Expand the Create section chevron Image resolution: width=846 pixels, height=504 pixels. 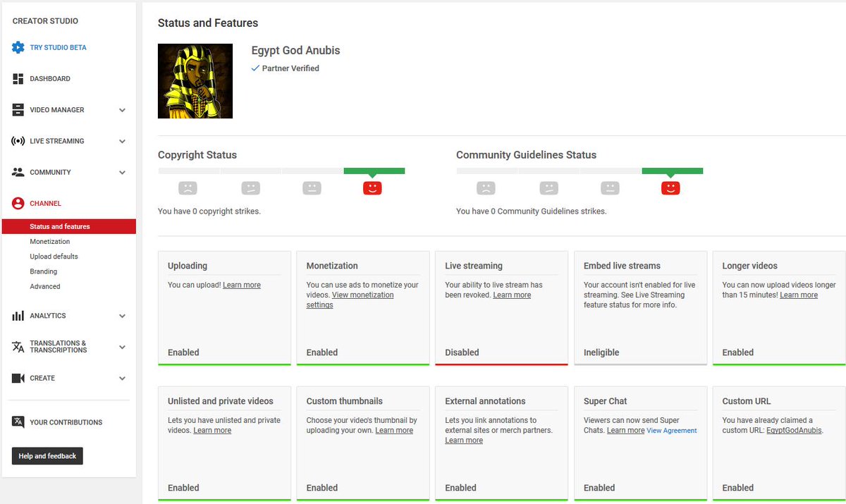tap(122, 379)
